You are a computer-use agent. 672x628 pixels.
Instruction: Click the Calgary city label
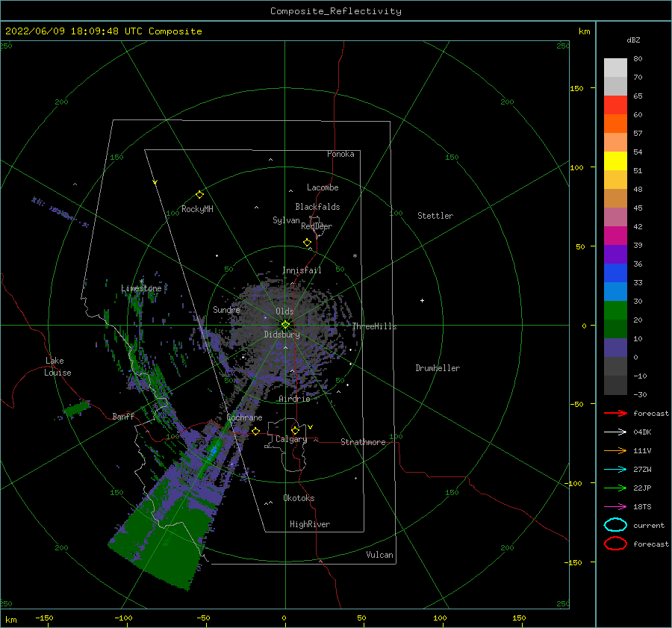(x=291, y=439)
